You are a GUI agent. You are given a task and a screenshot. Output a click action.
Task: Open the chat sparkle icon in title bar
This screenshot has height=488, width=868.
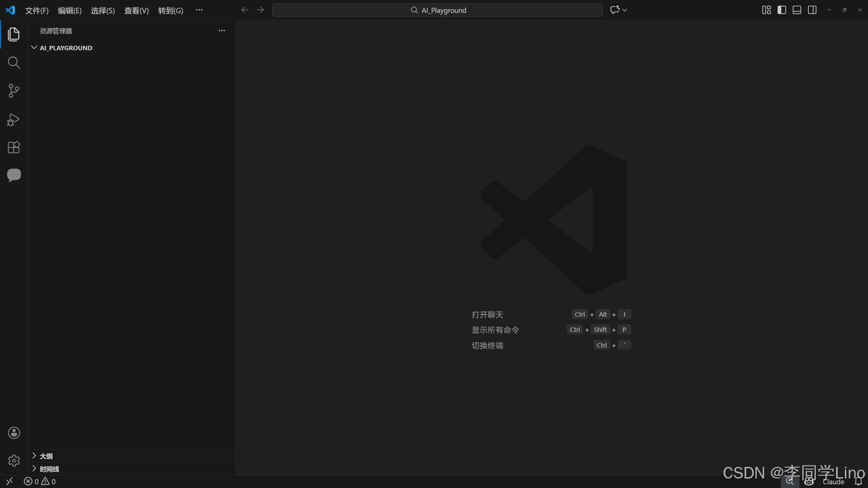[x=614, y=10]
